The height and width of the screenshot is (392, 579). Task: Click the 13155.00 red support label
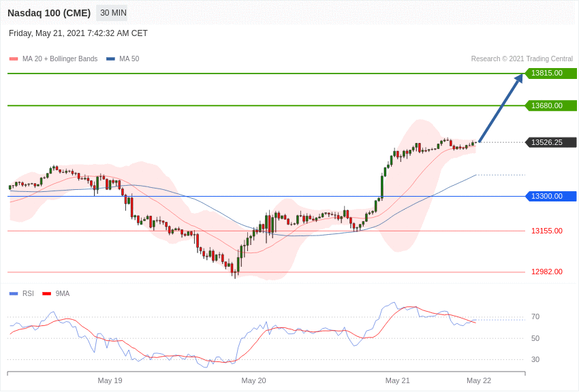547,231
